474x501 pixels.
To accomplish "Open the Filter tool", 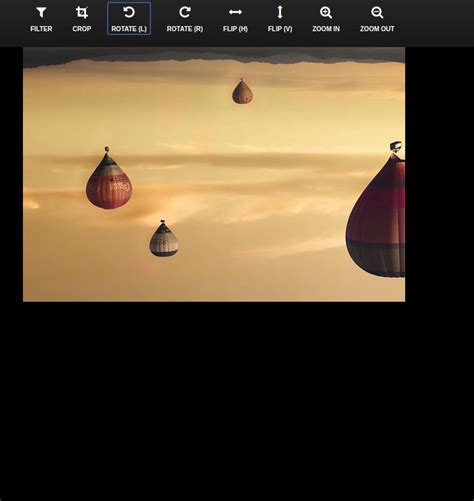I will coord(41,19).
